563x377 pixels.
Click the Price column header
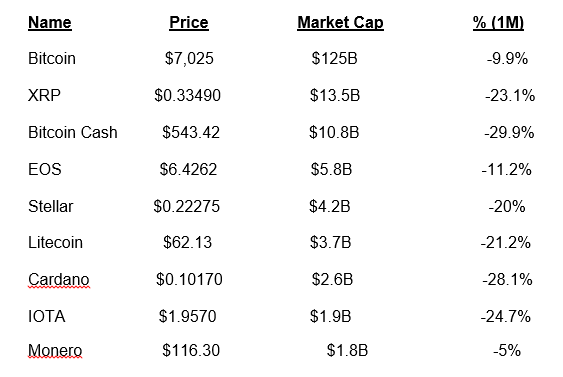[x=189, y=23]
